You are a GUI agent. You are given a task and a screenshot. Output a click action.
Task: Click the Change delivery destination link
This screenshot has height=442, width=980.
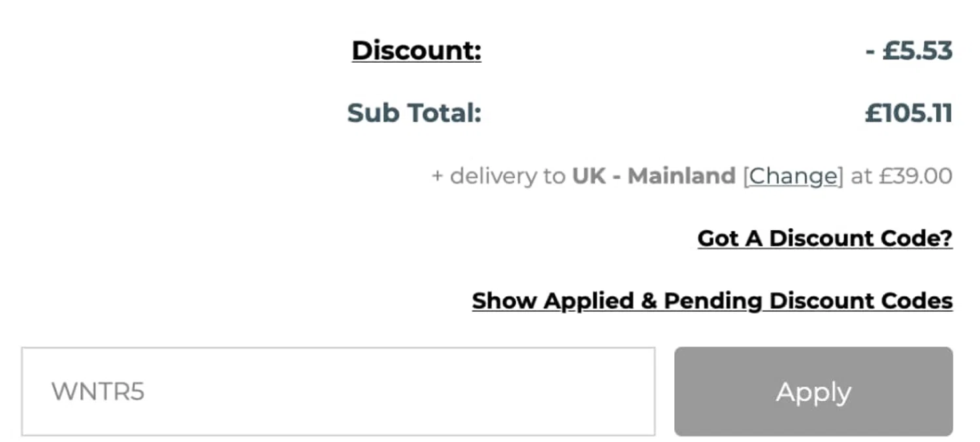click(792, 176)
